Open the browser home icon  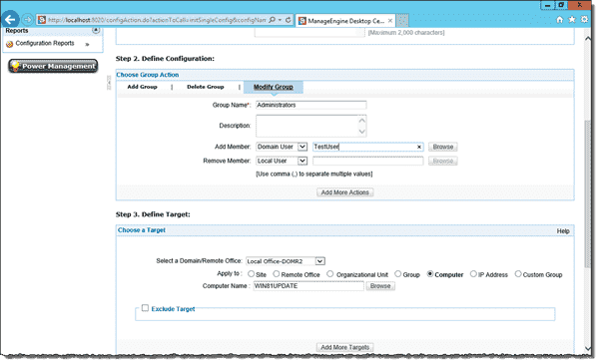pyautogui.click(x=560, y=20)
